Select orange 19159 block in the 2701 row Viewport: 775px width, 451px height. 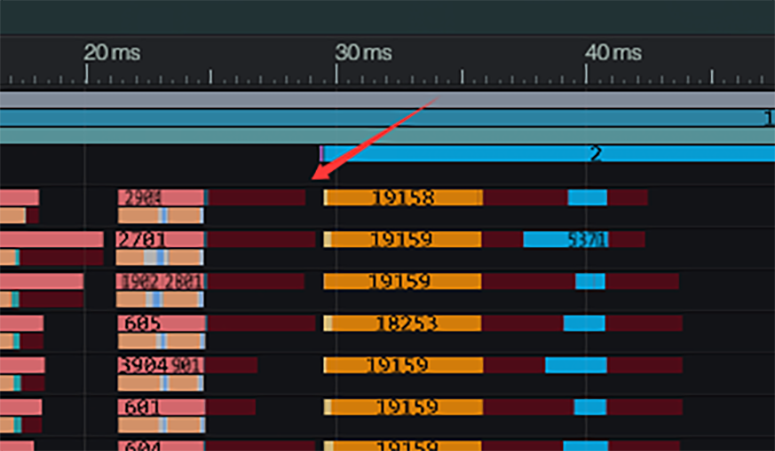pos(403,240)
